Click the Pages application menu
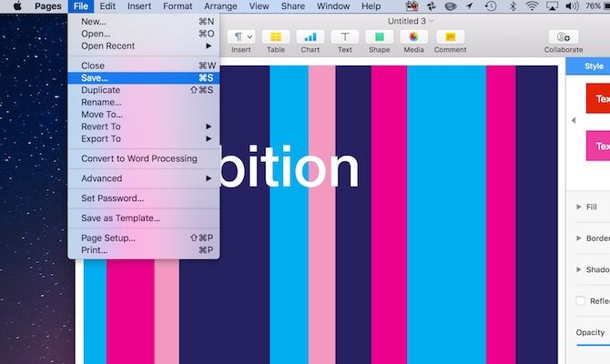610x364 pixels. click(x=48, y=5)
